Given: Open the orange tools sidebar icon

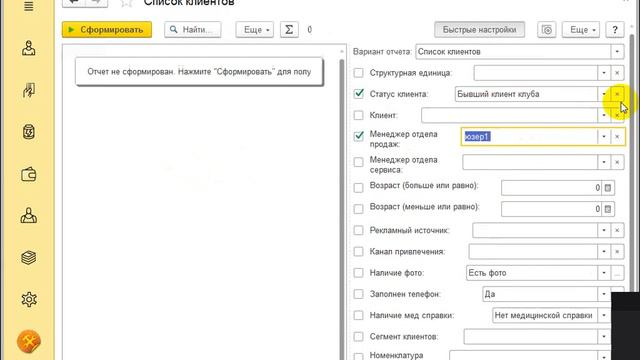Looking at the screenshot, I should [29, 341].
